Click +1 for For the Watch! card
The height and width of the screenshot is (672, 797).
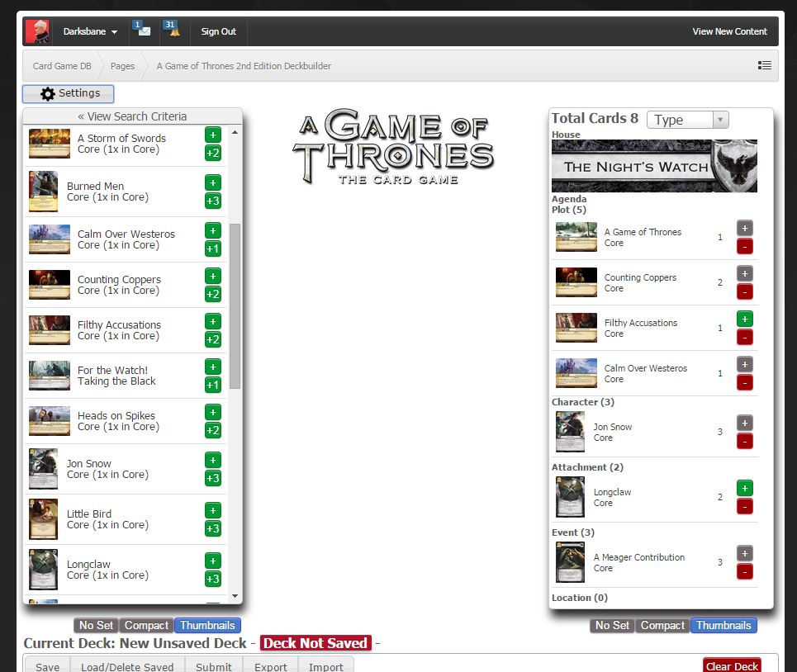[213, 385]
